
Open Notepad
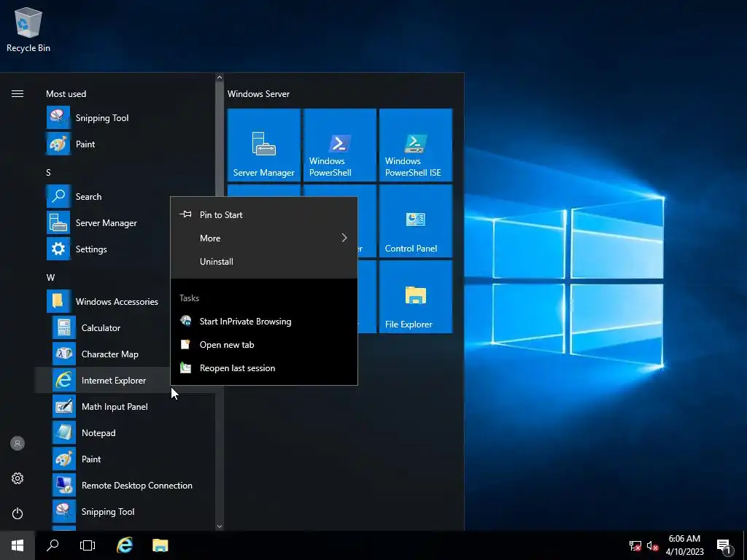tap(125, 432)
